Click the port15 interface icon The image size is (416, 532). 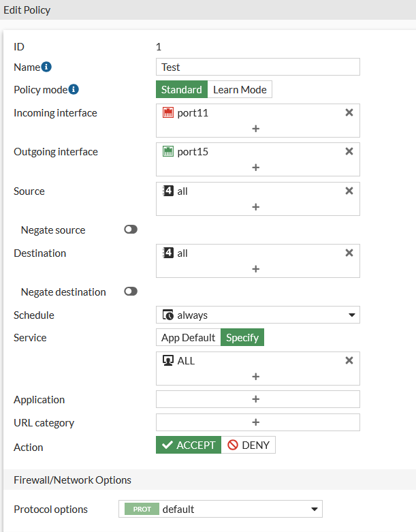[x=169, y=151]
